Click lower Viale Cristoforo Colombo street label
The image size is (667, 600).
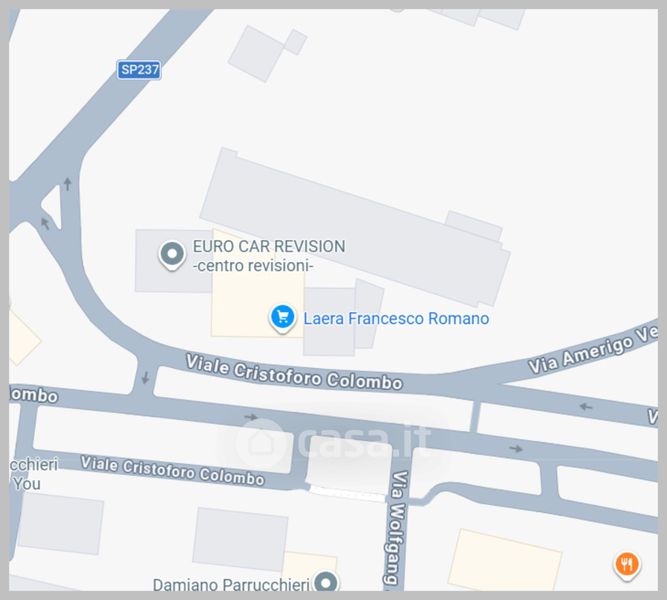pyautogui.click(x=173, y=471)
